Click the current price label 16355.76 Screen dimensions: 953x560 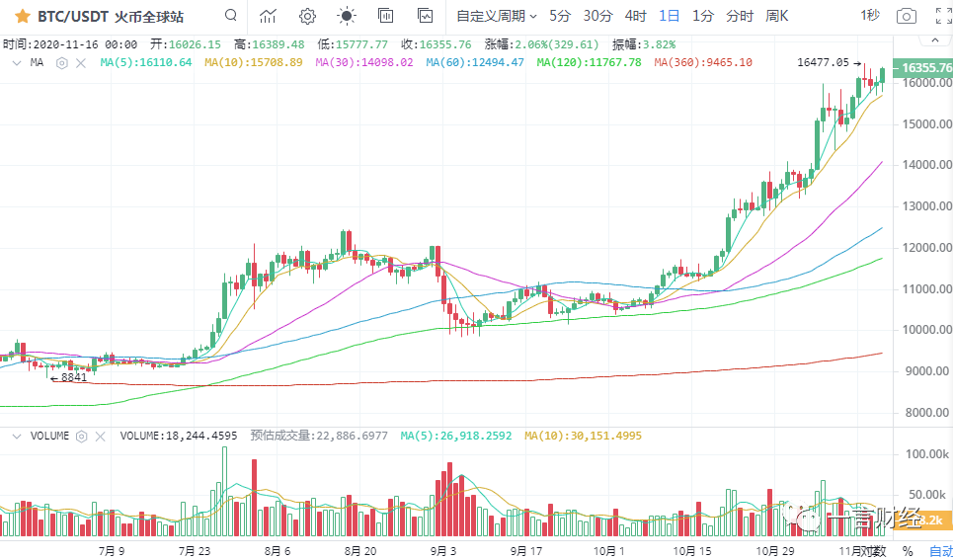pos(925,68)
